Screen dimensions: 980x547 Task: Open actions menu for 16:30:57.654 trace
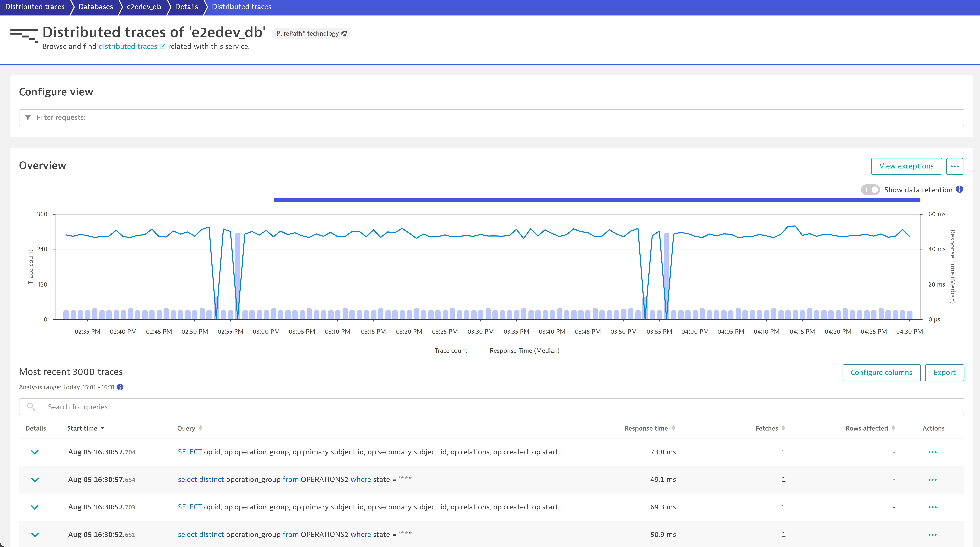[932, 480]
